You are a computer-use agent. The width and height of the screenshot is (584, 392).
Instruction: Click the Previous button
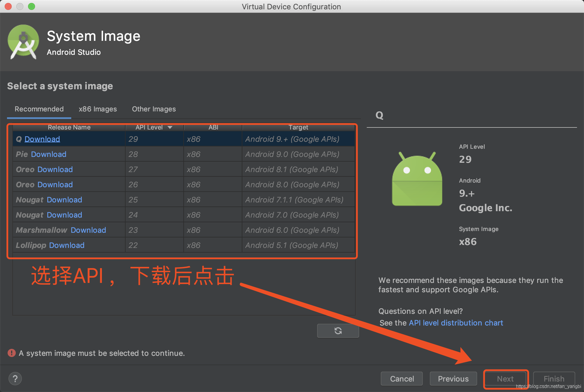point(453,379)
